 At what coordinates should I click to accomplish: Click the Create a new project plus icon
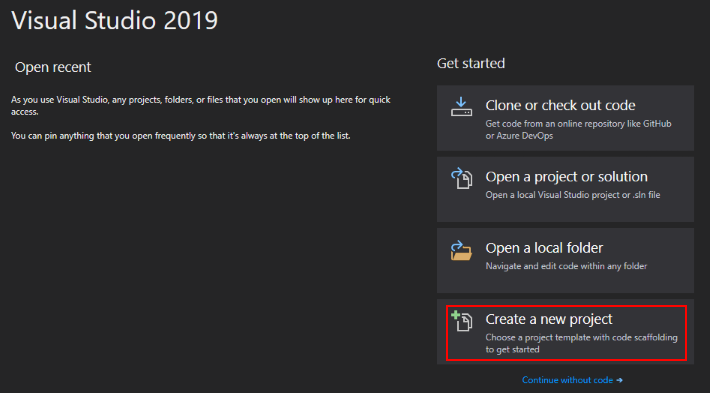point(461,321)
